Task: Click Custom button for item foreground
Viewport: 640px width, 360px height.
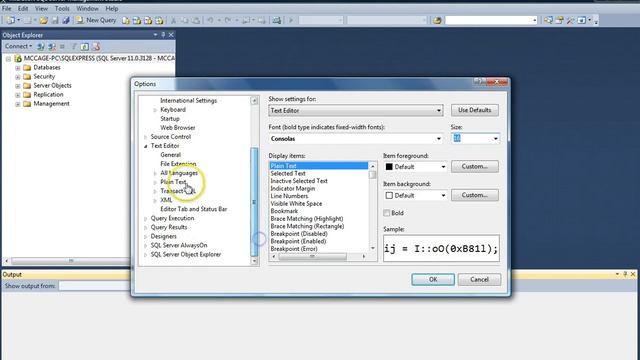Action: [x=475, y=167]
